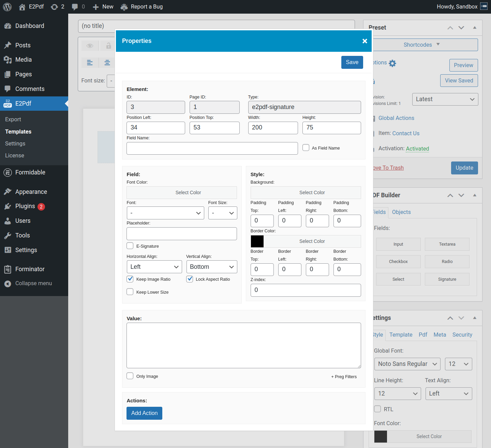Click the black Border Color swatch
491x448 pixels.
click(257, 241)
